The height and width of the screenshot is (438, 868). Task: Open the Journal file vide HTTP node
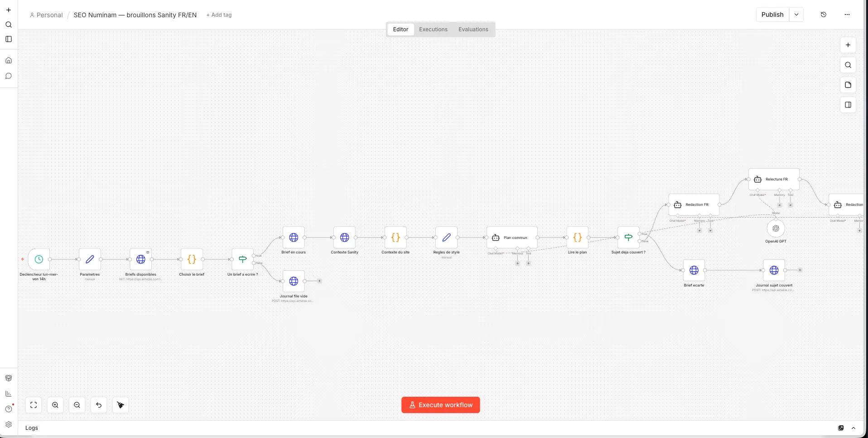click(x=294, y=281)
